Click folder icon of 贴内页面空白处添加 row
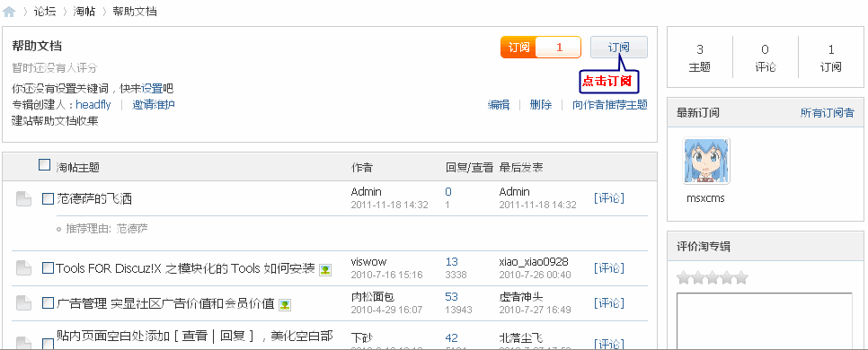The image size is (868, 350). [x=23, y=344]
